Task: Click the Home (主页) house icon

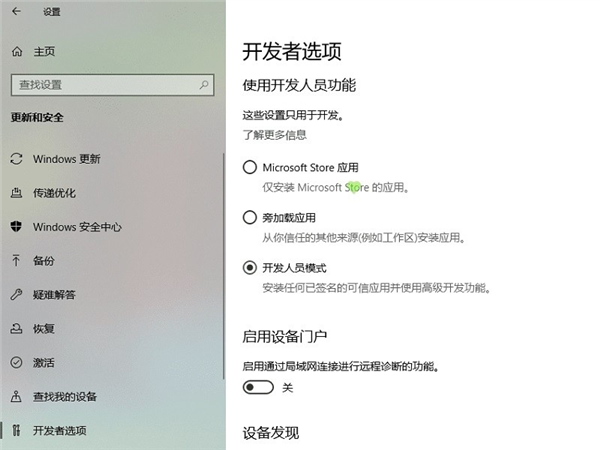Action: coord(16,51)
